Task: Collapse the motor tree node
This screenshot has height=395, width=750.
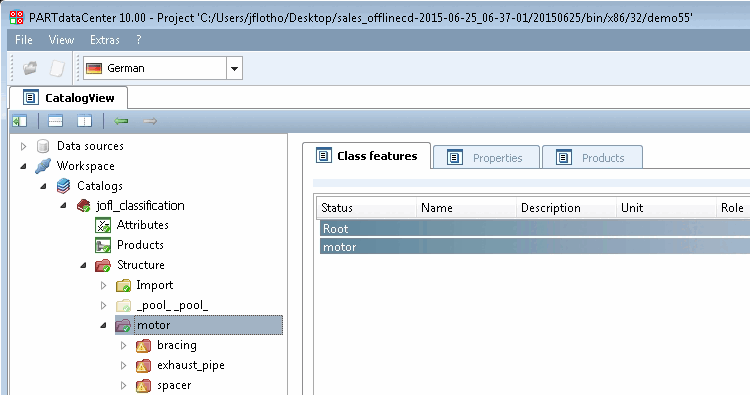Action: click(x=103, y=326)
